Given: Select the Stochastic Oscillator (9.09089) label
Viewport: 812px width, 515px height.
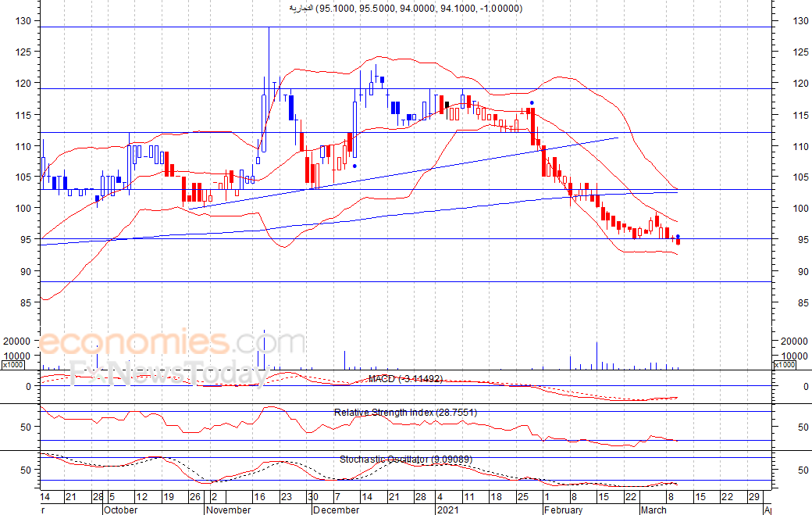Looking at the screenshot, I should (x=405, y=460).
